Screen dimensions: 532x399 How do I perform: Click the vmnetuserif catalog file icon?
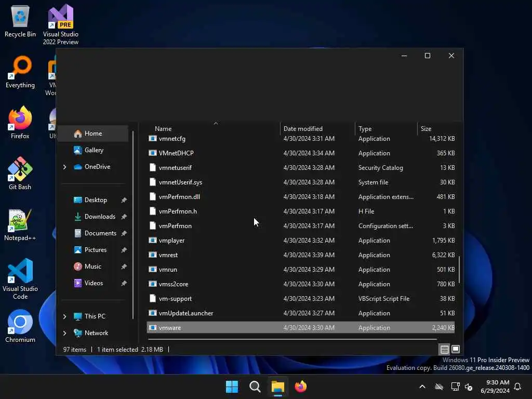coord(153,168)
